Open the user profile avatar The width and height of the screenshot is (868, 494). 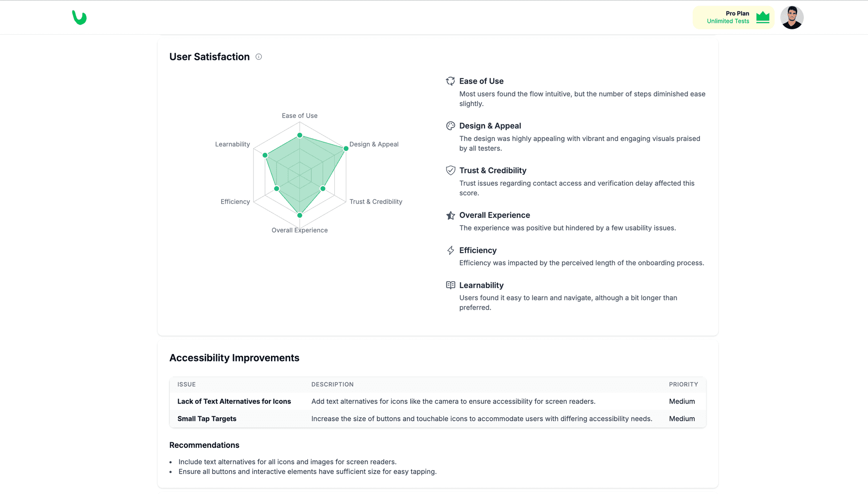[x=792, y=17]
